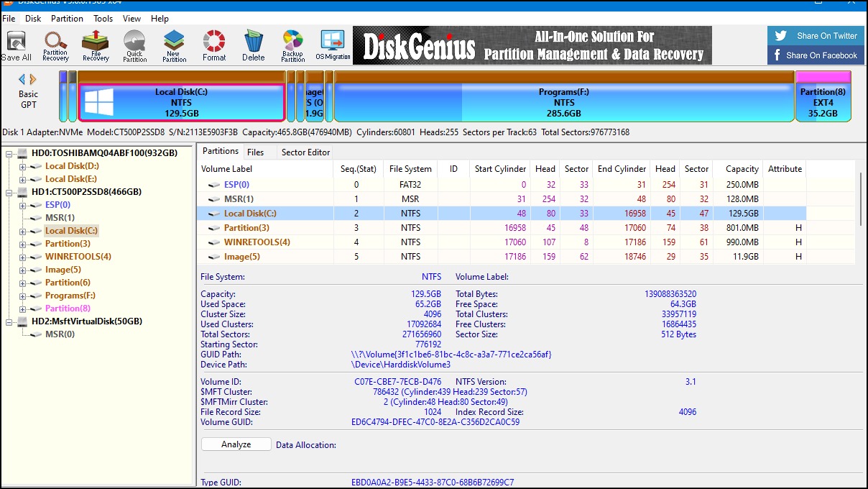This screenshot has width=868, height=489.
Task: Switch to the Sector Editor tab
Action: tap(306, 152)
